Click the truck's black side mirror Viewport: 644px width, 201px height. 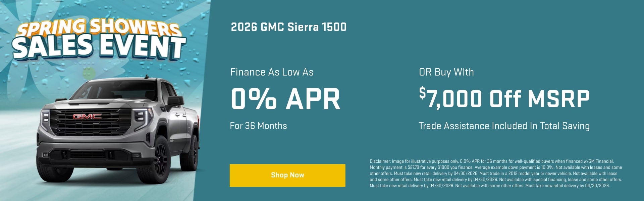point(175,100)
